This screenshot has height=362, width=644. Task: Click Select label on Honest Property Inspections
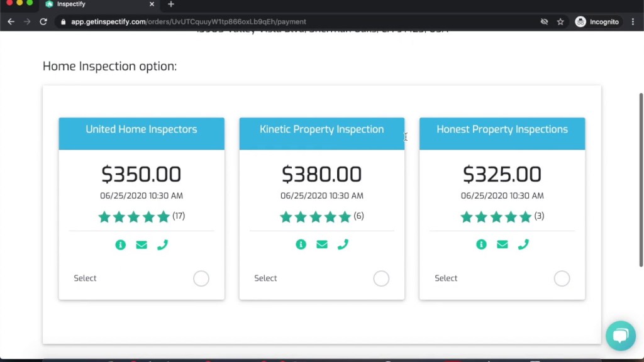point(446,278)
